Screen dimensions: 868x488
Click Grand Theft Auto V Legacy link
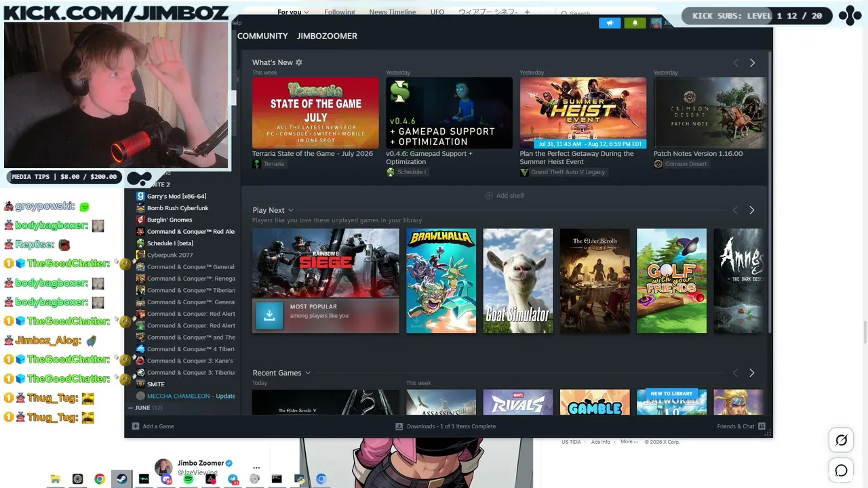[x=568, y=172]
